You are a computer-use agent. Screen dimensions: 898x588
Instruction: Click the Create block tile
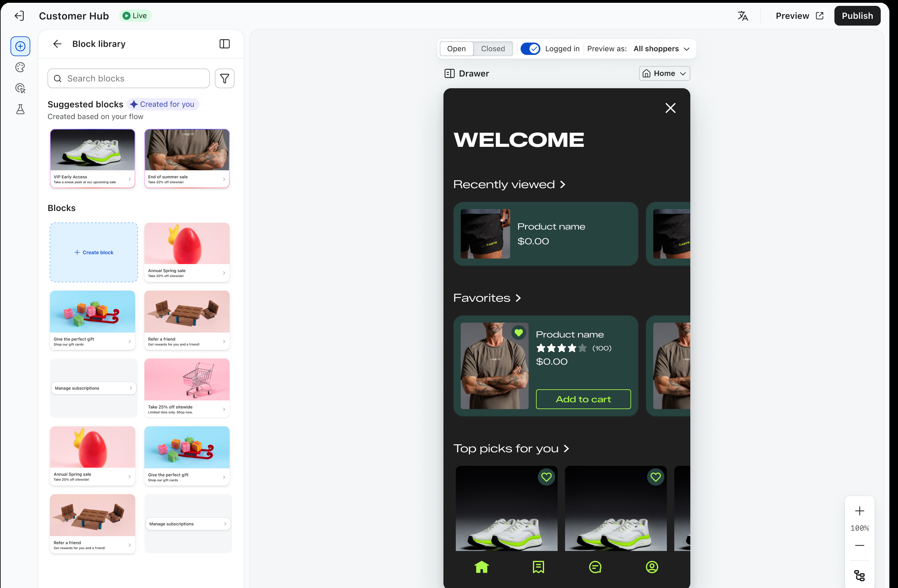coord(94,252)
